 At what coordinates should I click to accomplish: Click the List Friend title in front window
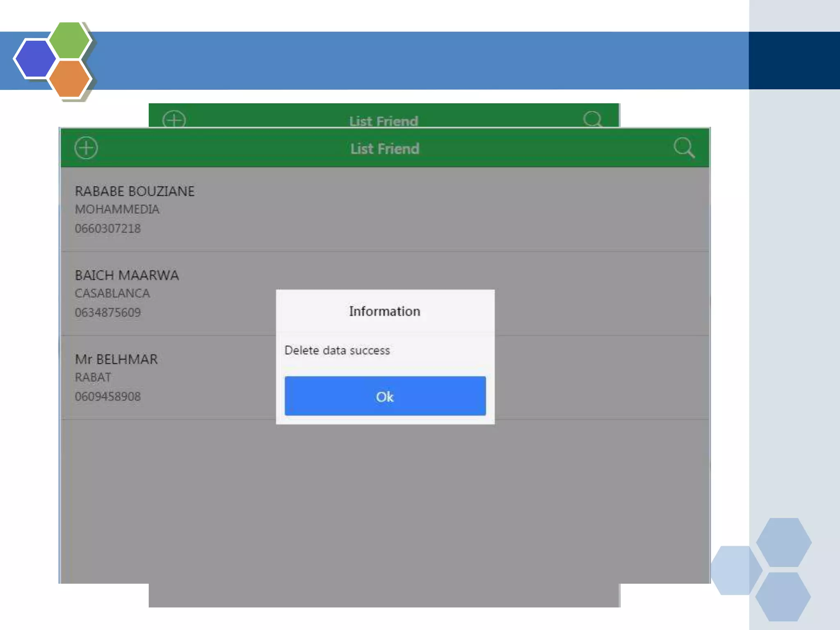[385, 148]
